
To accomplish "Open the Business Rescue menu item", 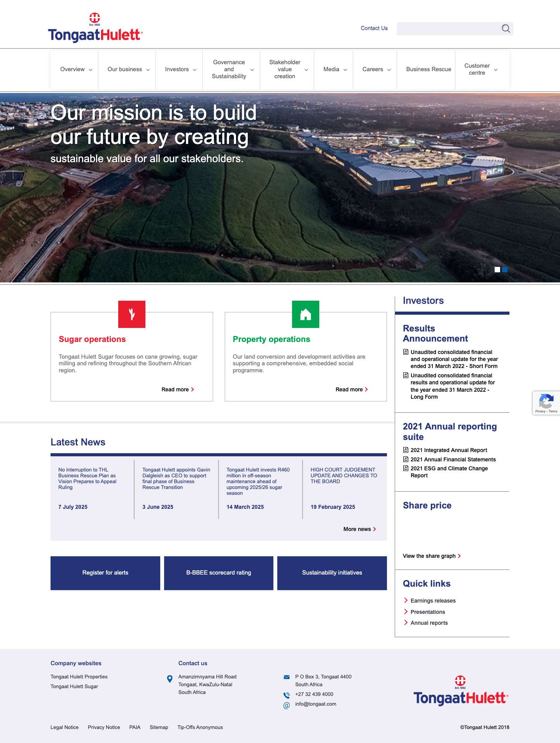I will 429,69.
